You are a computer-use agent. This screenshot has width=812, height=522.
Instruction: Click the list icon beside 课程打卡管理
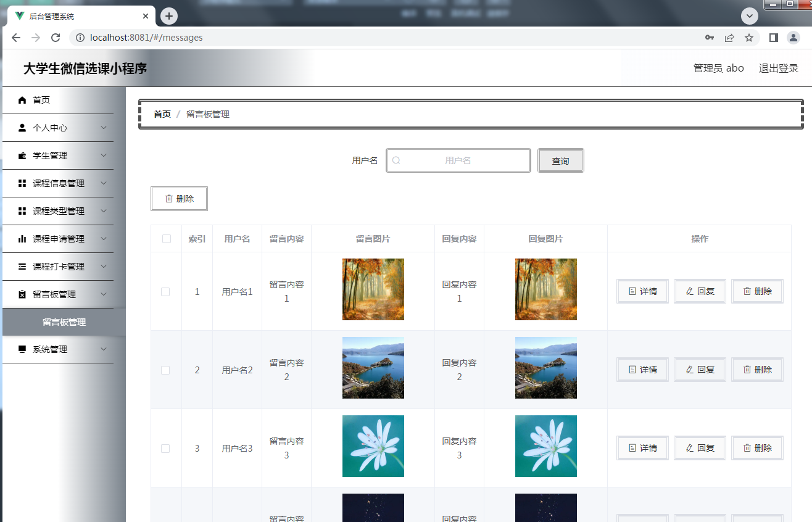(x=22, y=267)
